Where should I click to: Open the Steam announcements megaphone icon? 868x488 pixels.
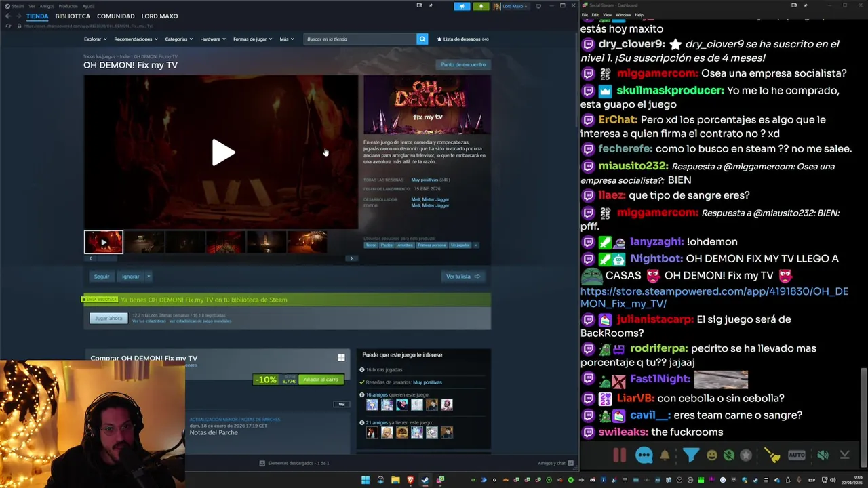pos(462,6)
